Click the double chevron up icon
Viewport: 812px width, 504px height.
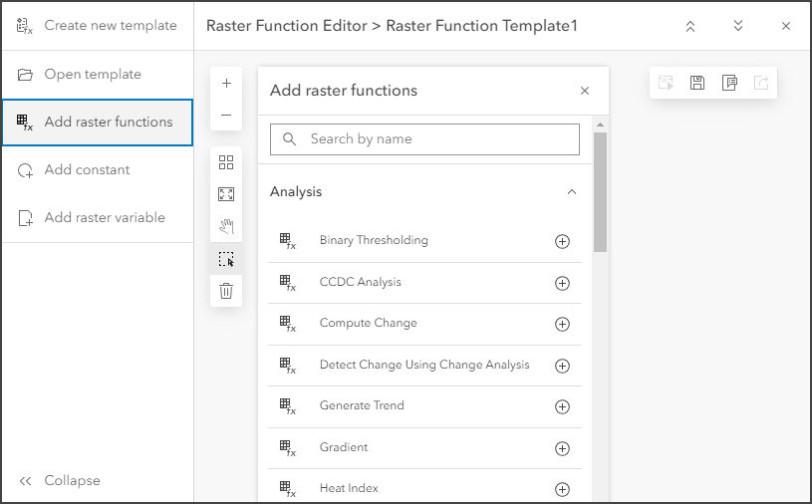click(x=690, y=26)
